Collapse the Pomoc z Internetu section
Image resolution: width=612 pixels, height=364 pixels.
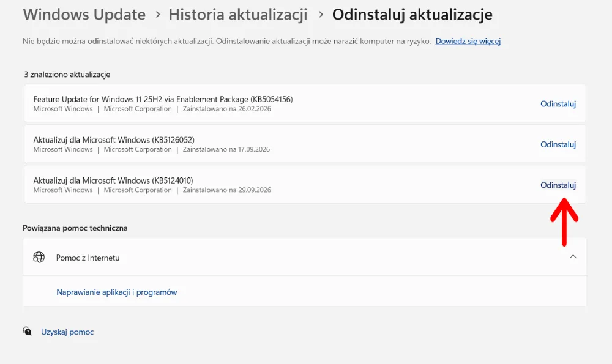[573, 257]
